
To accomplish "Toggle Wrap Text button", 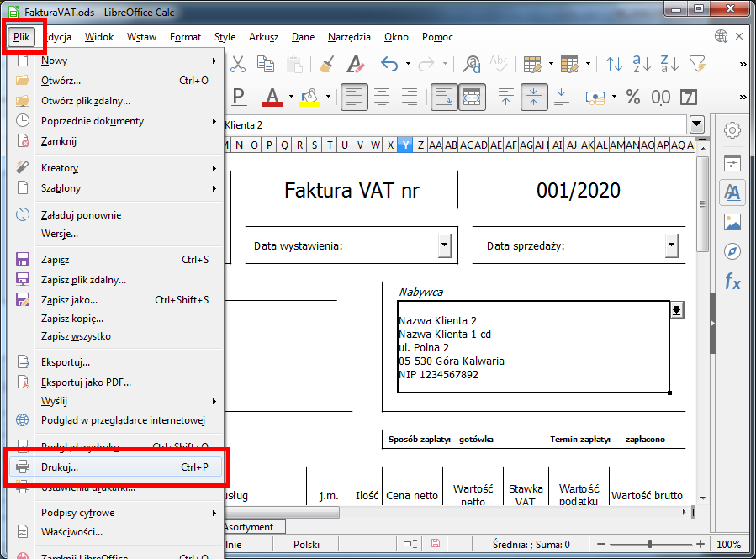I will point(445,97).
